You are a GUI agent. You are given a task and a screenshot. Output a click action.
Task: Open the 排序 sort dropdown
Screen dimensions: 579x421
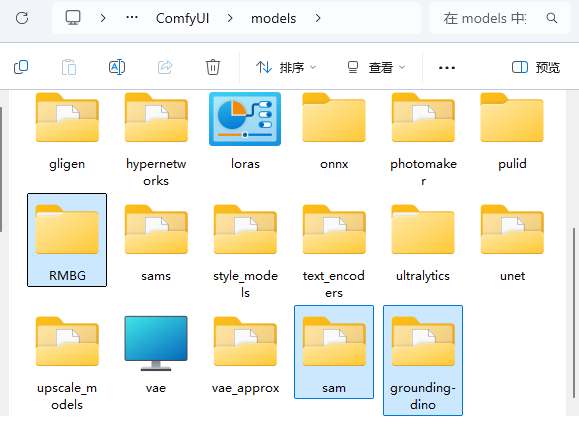[x=286, y=68]
